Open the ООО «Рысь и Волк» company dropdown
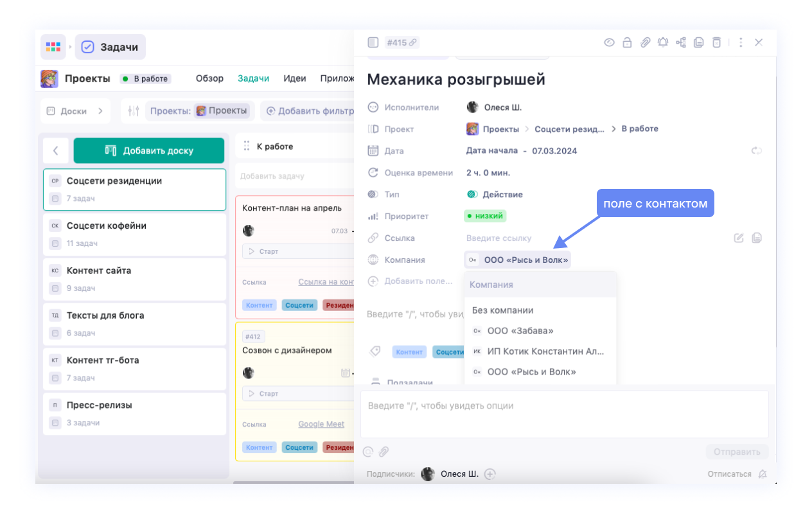812x514 pixels. pyautogui.click(x=517, y=260)
